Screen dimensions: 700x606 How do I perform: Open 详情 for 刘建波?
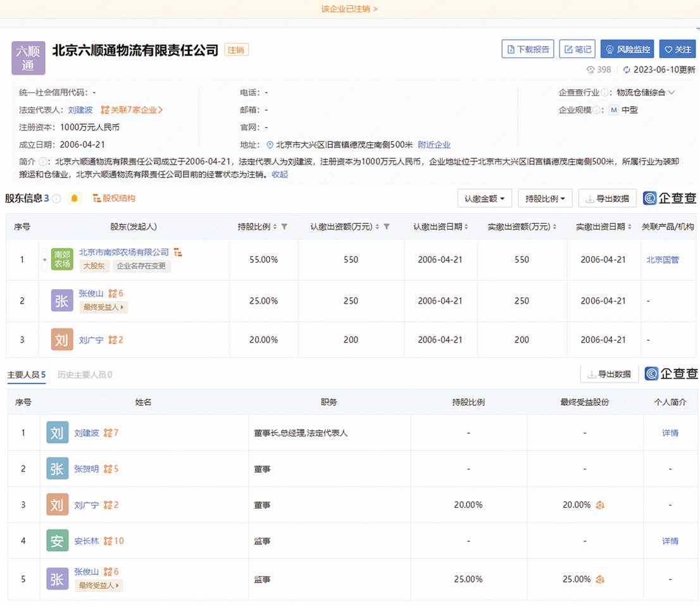point(670,433)
